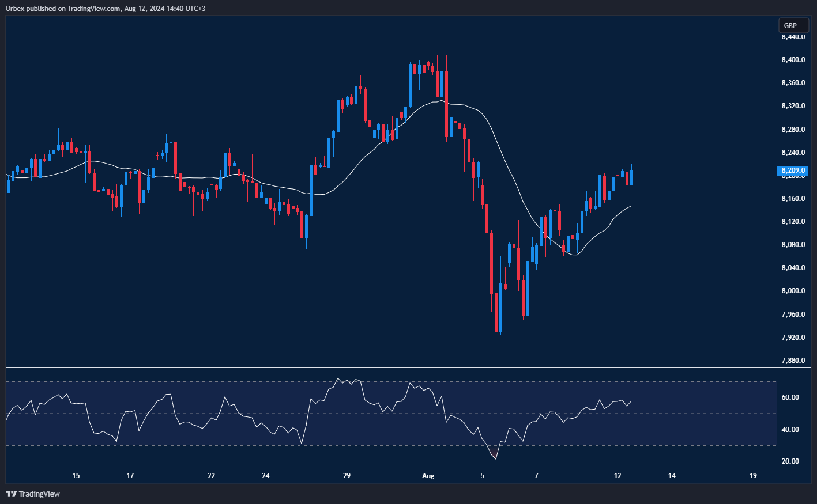This screenshot has width=817, height=504.
Task: Click the 20.00 label on RSI scale
Action: [790, 461]
